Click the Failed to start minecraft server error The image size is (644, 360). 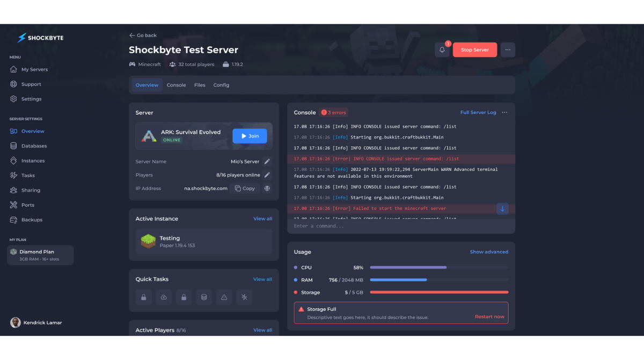pyautogui.click(x=401, y=208)
